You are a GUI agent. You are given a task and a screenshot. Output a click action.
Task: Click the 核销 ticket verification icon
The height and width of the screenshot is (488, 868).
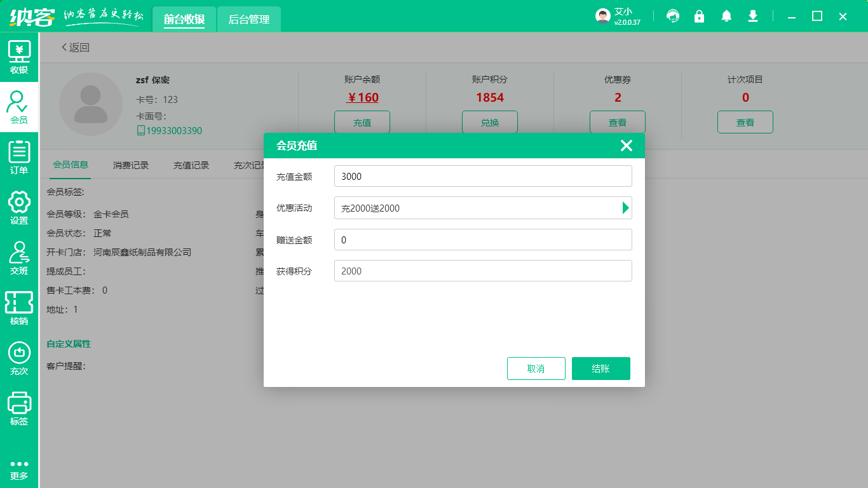tap(19, 308)
